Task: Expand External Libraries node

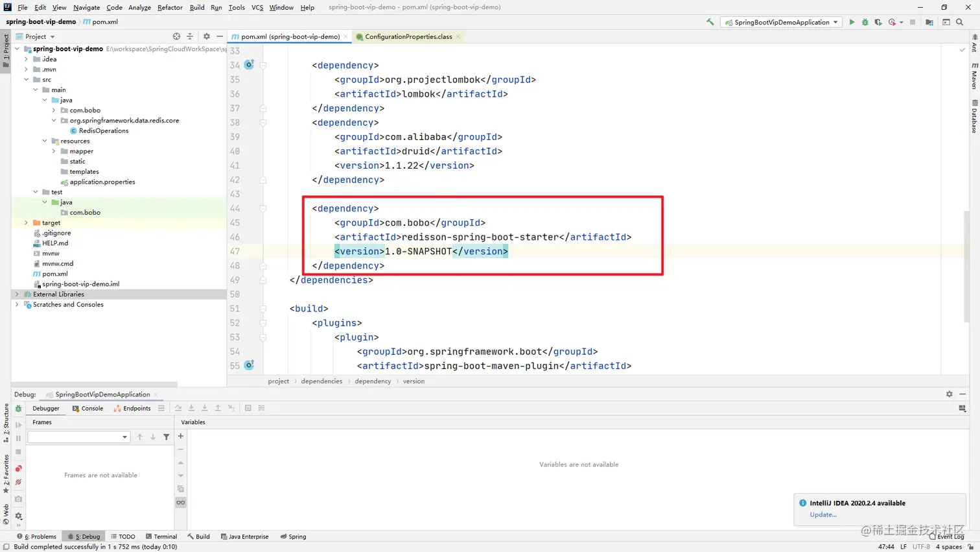Action: (x=17, y=294)
